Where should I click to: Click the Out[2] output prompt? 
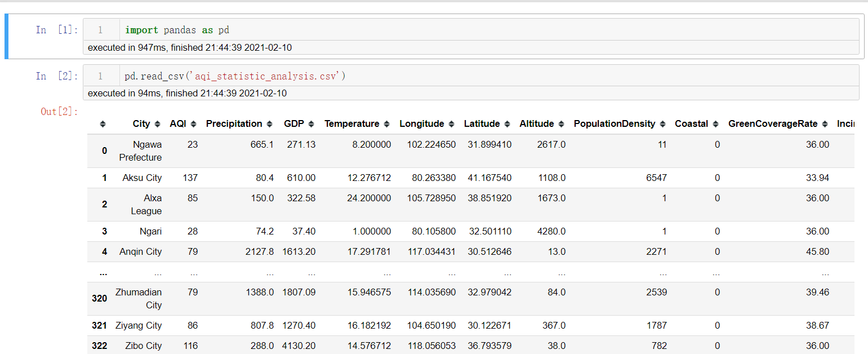pyautogui.click(x=59, y=112)
